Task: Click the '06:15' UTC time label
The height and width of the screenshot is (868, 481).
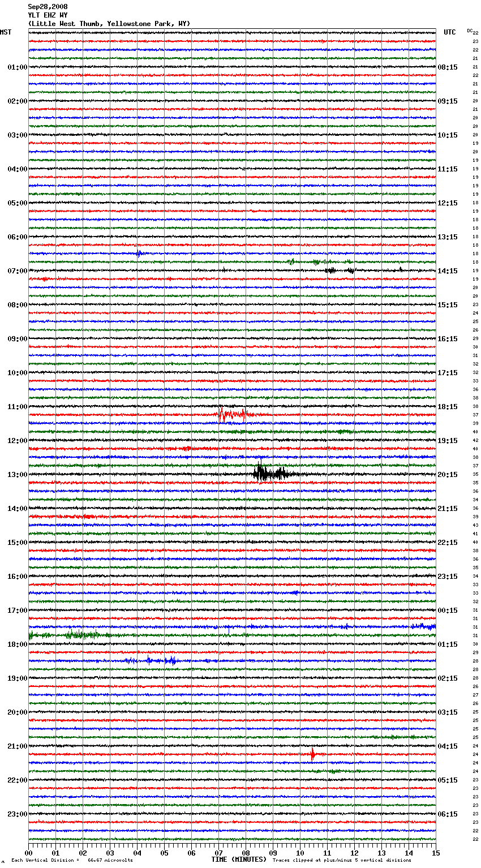Action: 448,814
